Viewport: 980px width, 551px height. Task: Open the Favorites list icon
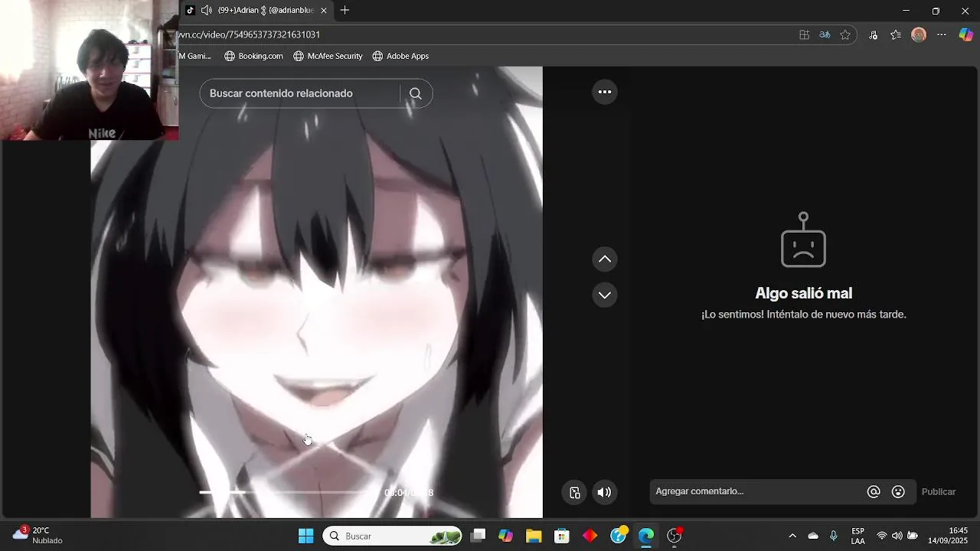point(896,34)
